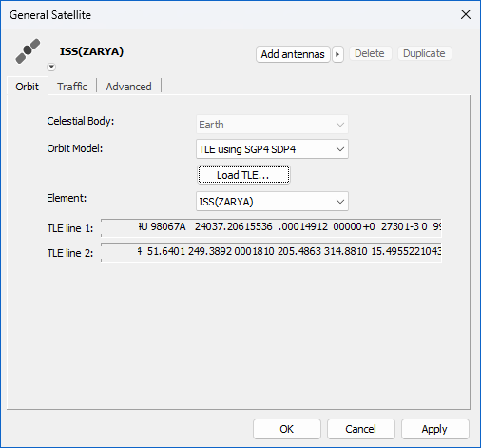The image size is (481, 448).
Task: Switch to the Orbit tab
Action: 28,87
